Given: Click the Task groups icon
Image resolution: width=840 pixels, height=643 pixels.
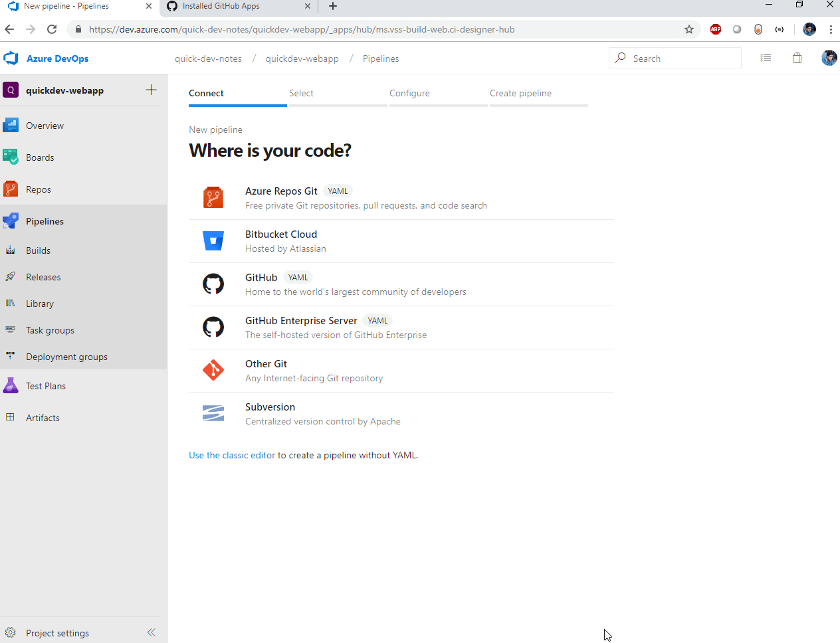Looking at the screenshot, I should 11,330.
